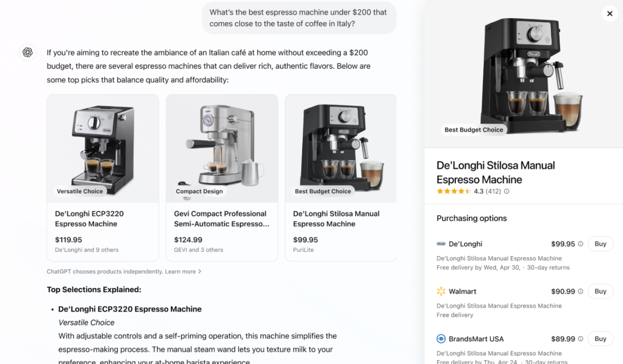This screenshot has width=623, height=364.
Task: Click the info icon next to the $99.95 De'Longhi price
Action: click(x=580, y=244)
